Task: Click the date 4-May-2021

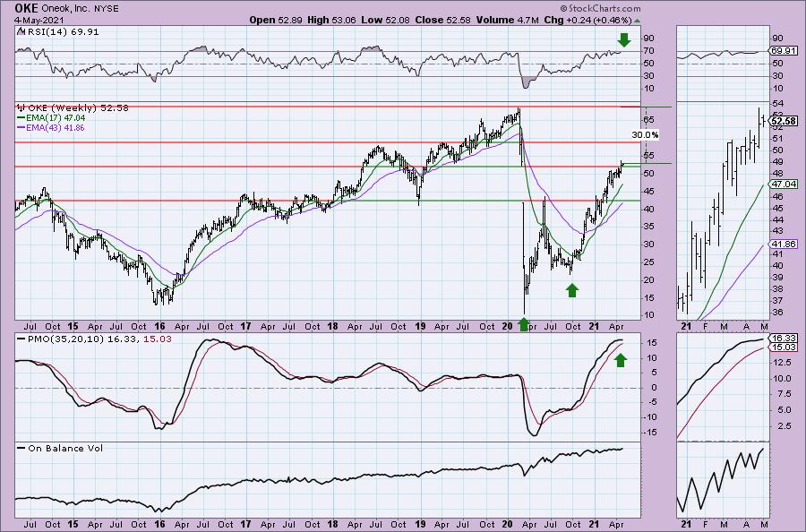Action: (x=39, y=20)
